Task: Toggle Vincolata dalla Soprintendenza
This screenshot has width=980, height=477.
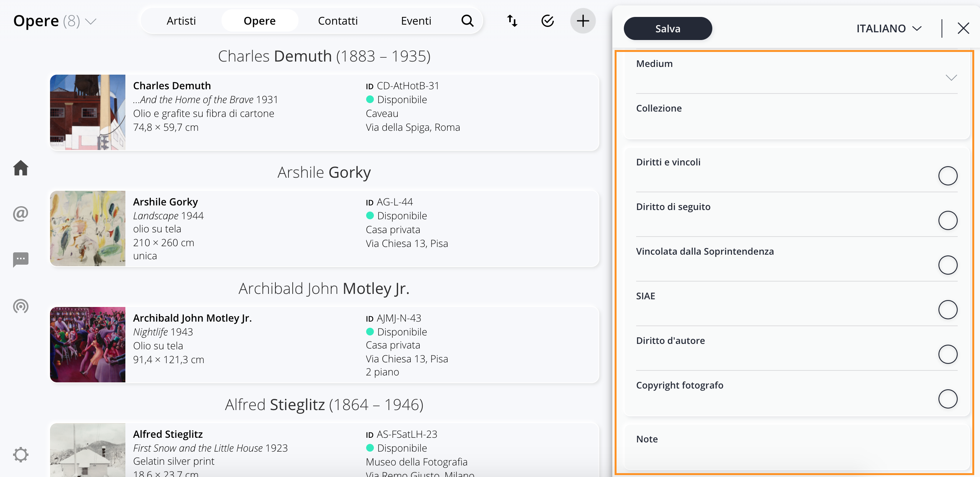Action: (x=948, y=265)
